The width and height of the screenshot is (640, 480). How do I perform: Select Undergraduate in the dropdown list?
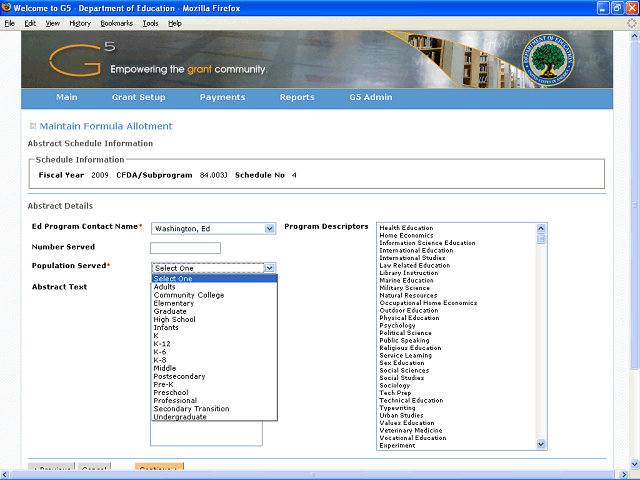coord(180,417)
